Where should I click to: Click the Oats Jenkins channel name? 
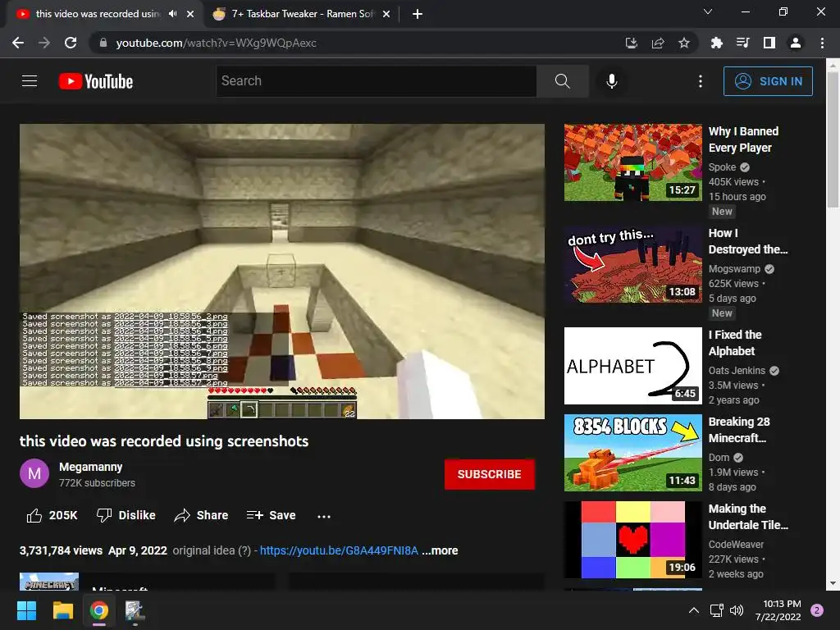coord(737,371)
